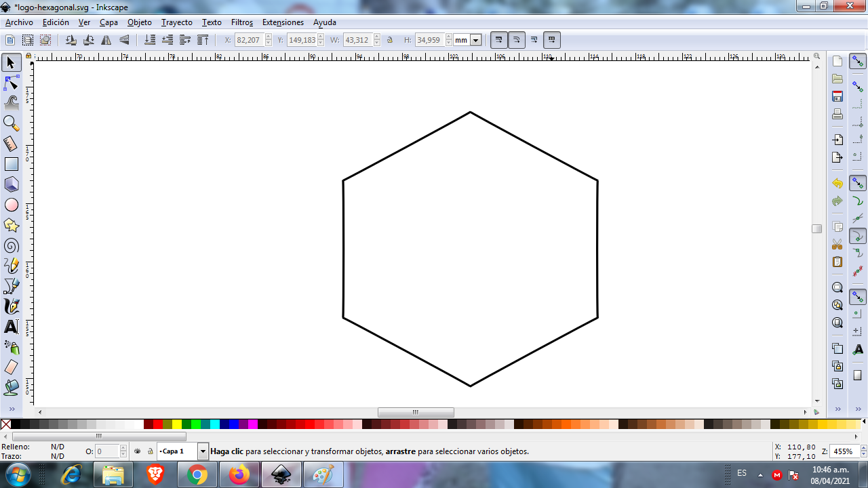Choose the Calligraphy tool

[x=11, y=306]
